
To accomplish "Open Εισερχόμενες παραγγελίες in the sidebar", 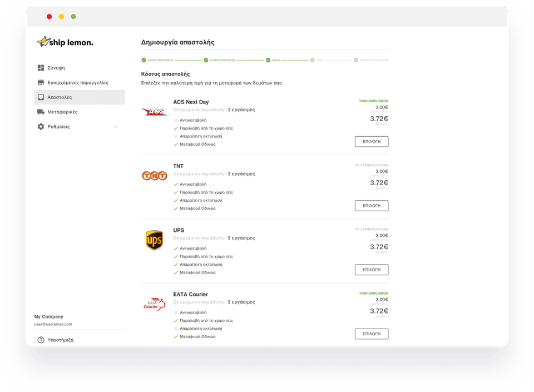I will [x=80, y=82].
